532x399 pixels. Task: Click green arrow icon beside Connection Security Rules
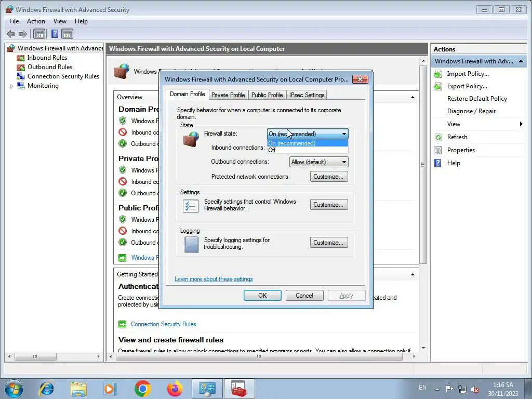pyautogui.click(x=122, y=324)
